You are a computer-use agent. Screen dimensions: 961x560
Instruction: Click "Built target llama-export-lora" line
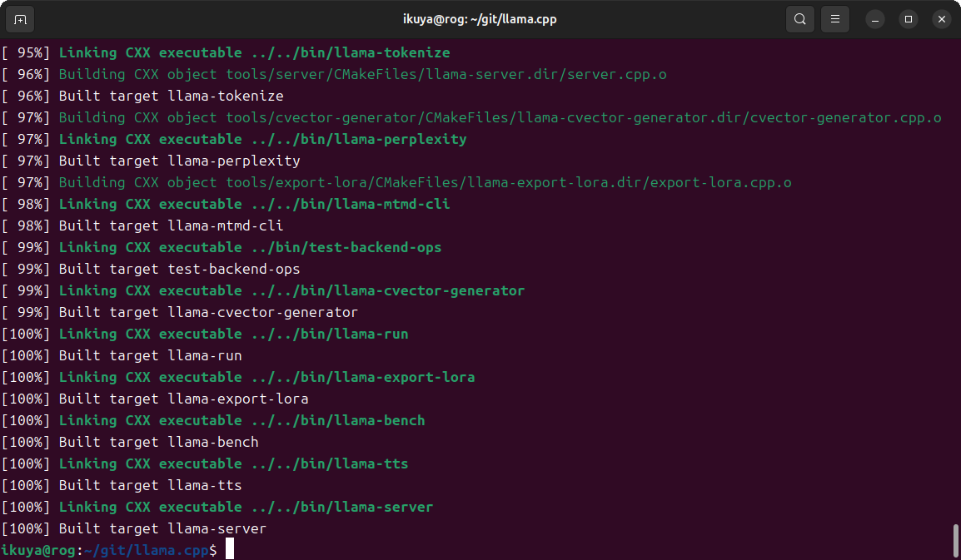tap(184, 399)
